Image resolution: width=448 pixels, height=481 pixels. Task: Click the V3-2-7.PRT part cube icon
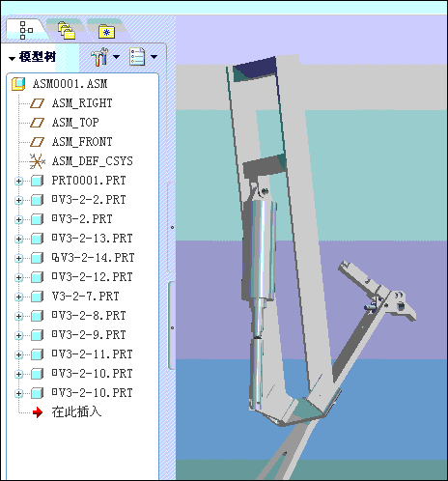(x=37, y=297)
